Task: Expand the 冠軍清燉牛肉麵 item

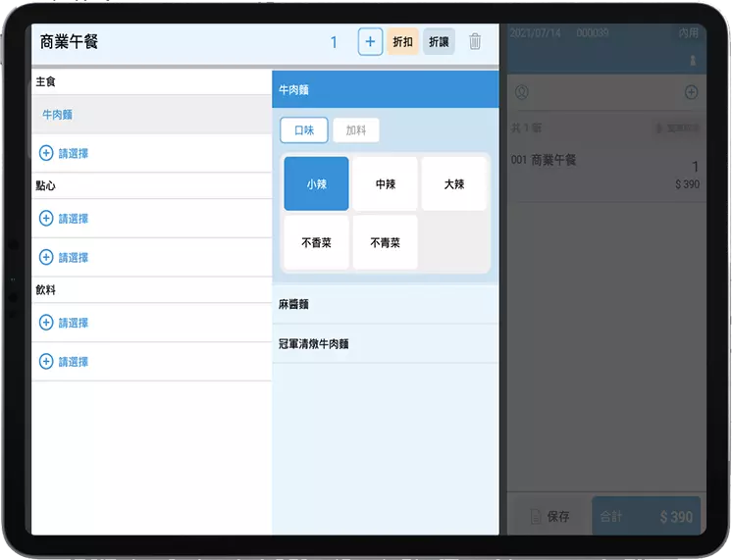Action: 386,344
